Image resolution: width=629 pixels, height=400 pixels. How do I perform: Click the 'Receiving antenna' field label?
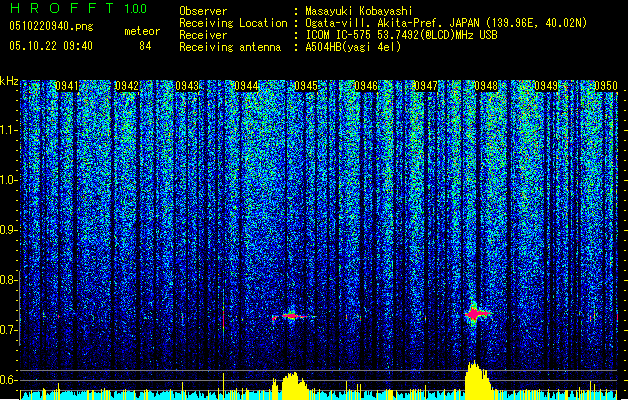pos(230,47)
